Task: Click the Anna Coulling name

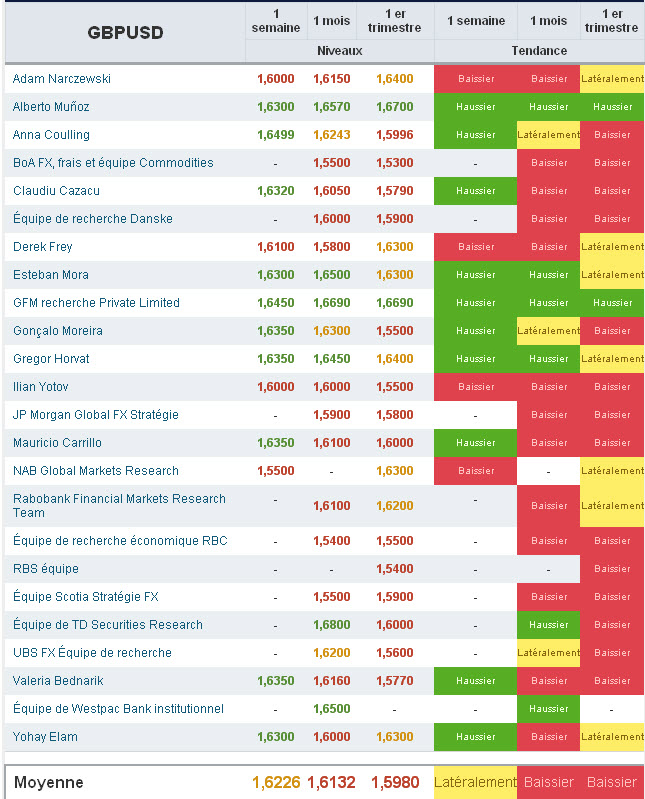Action: [x=51, y=135]
